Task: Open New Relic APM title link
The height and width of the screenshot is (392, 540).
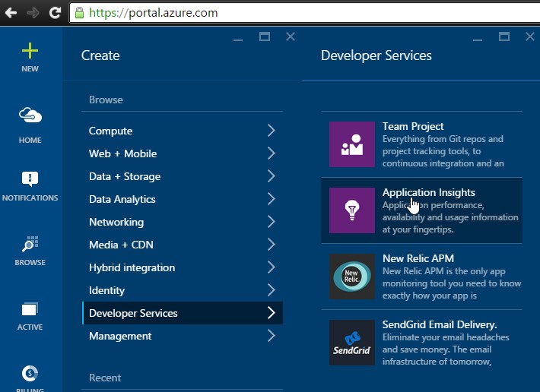Action: coord(418,258)
